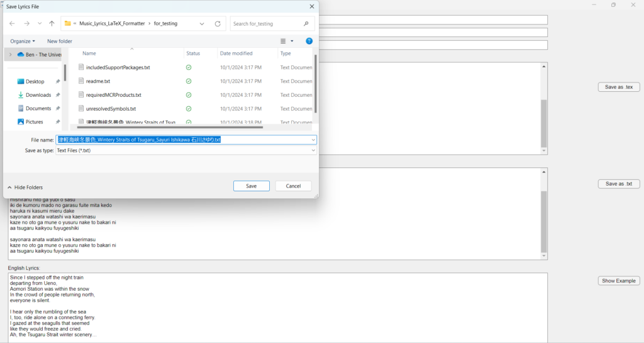Select requiredMCRProducts.txt file
This screenshot has width=644, height=343.
coord(113,95)
